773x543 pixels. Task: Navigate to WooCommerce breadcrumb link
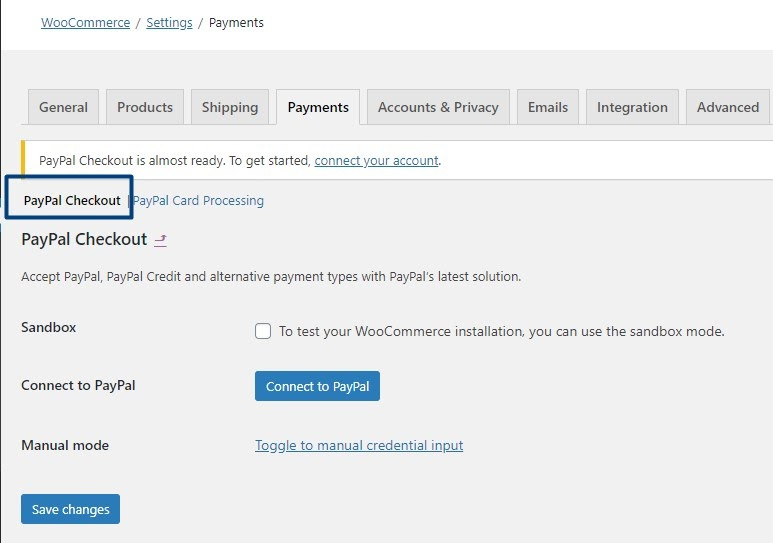point(85,23)
